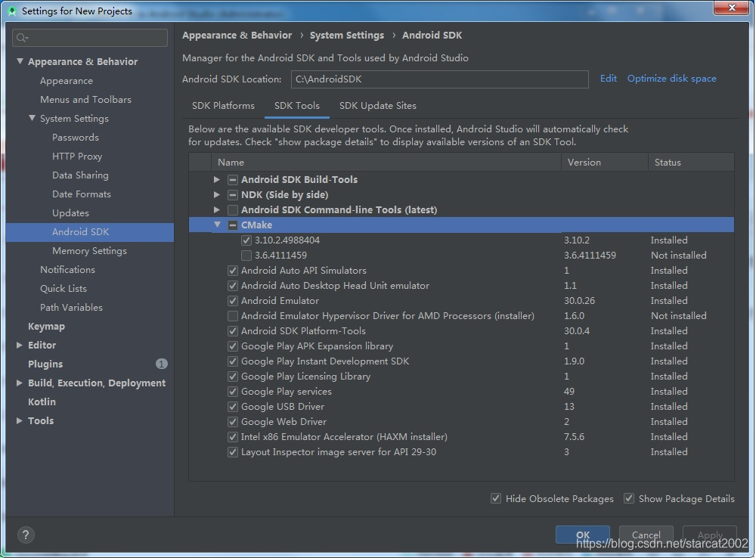Open SDK Update Sites tab

point(378,106)
